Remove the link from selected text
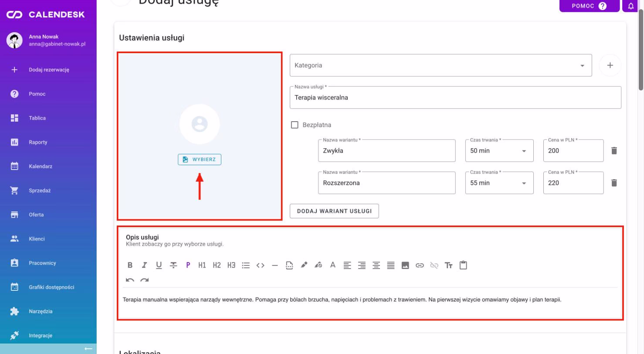 click(x=434, y=265)
